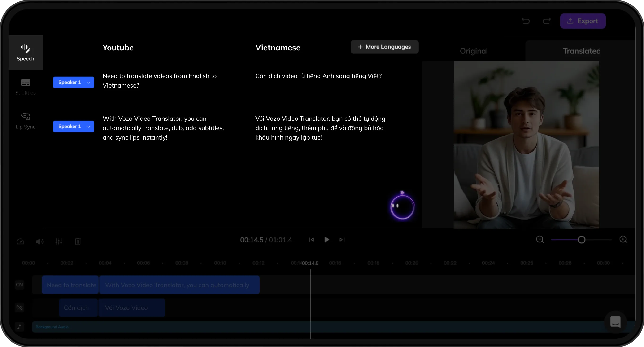This screenshot has height=347, width=644.
Task: Switch to the Original video tab
Action: (x=474, y=51)
